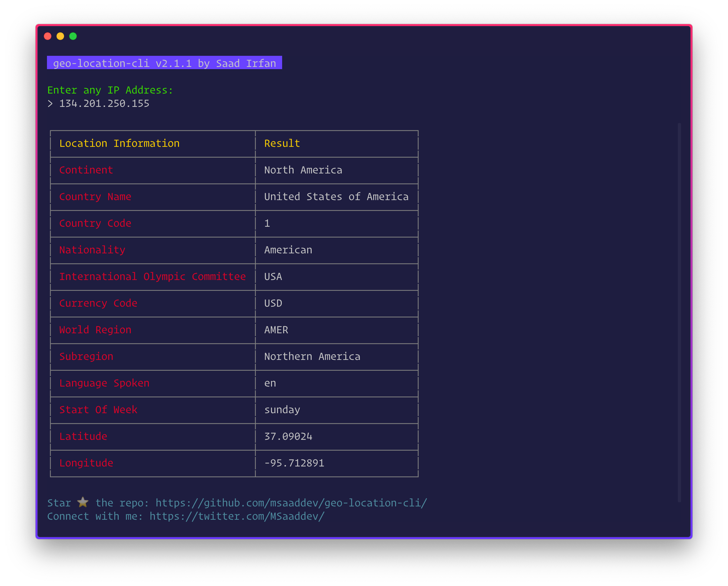This screenshot has height=586, width=728.
Task: Click the geo-location-cli version banner
Action: (164, 63)
